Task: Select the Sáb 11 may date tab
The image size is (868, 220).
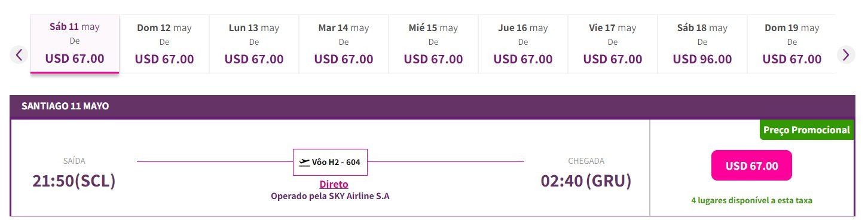Action: (x=75, y=44)
